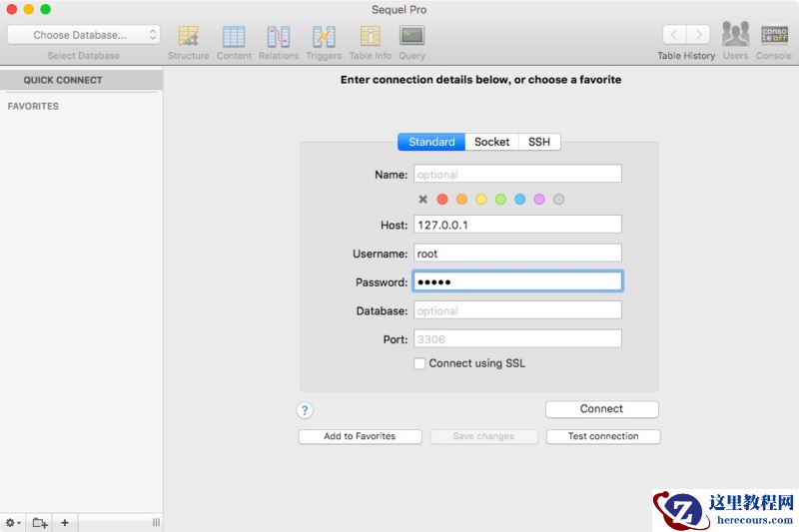The image size is (799, 532).
Task: Switch to the SSH connection tab
Action: 539,142
